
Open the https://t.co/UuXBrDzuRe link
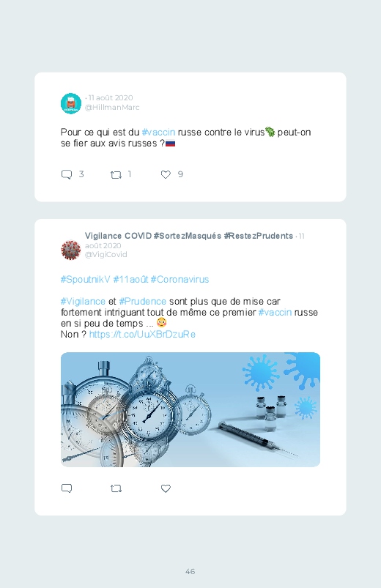(142, 334)
